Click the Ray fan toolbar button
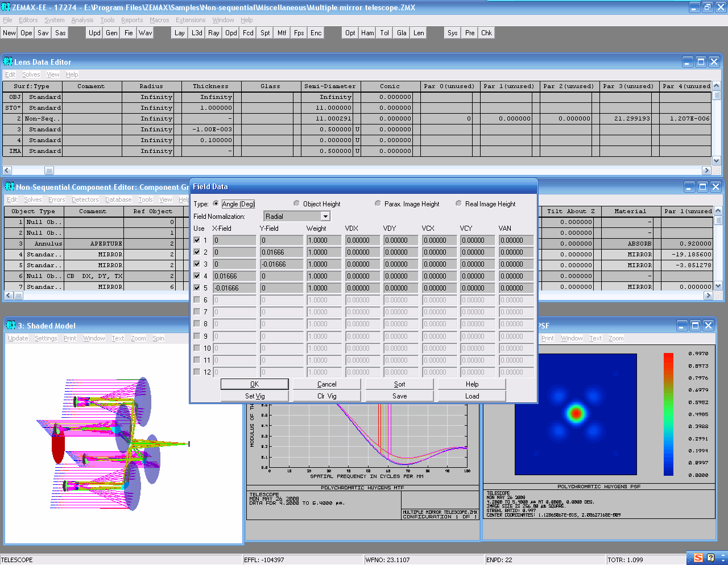The image size is (728, 565). pos(214,33)
